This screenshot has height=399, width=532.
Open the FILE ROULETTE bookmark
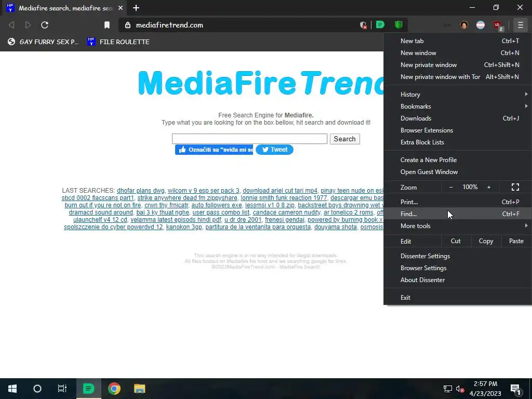tap(118, 42)
